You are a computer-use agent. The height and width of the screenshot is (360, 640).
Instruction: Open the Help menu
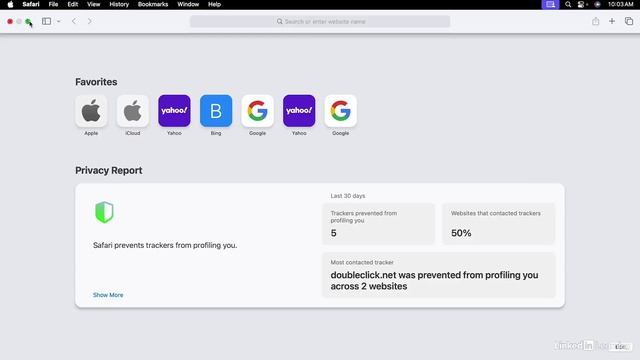(214, 4)
